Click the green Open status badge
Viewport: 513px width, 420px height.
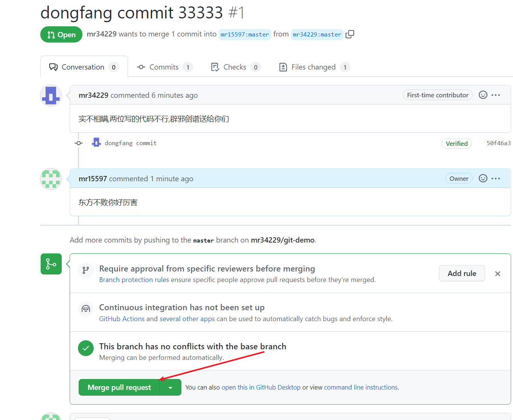coord(61,35)
